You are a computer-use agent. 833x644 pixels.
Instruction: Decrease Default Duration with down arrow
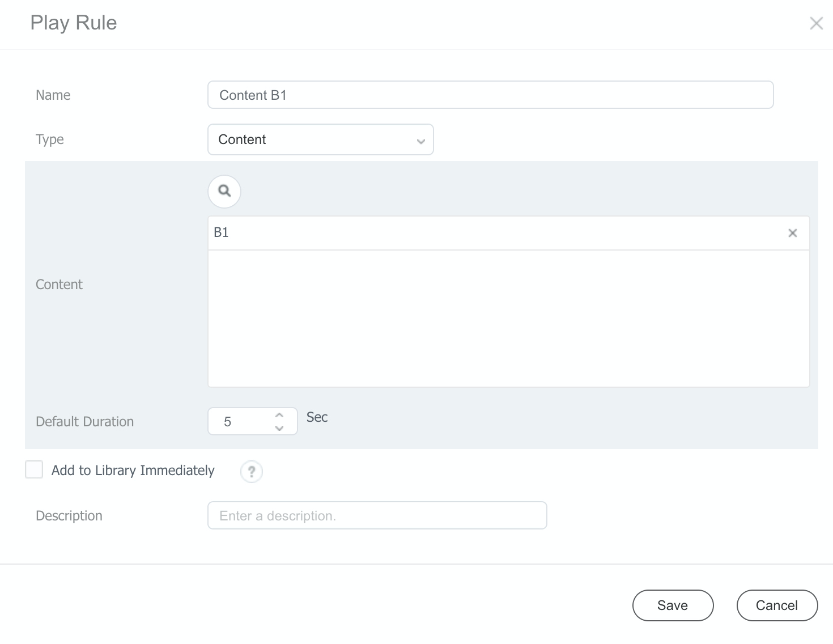(x=279, y=428)
